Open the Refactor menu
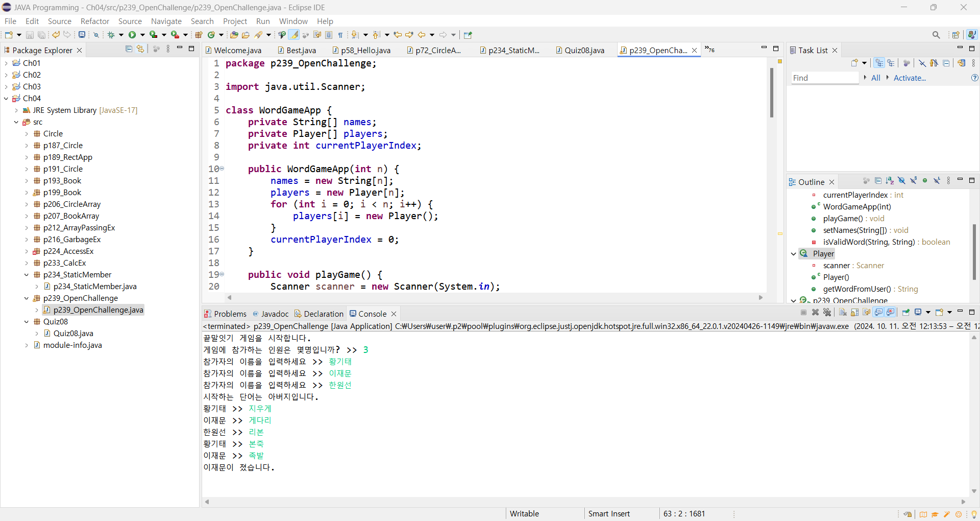 coord(95,21)
